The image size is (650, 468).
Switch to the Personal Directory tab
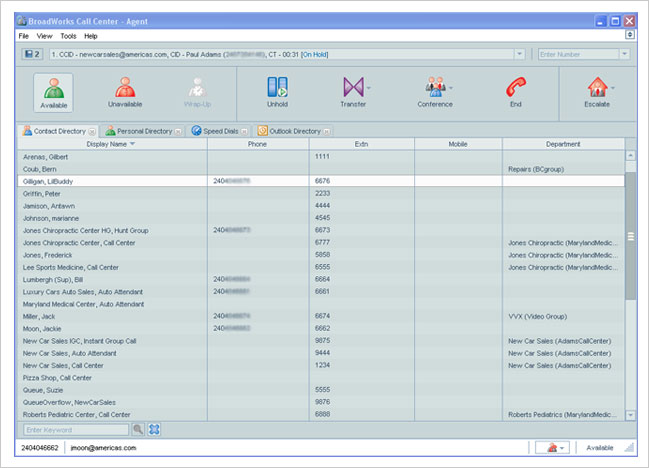143,131
